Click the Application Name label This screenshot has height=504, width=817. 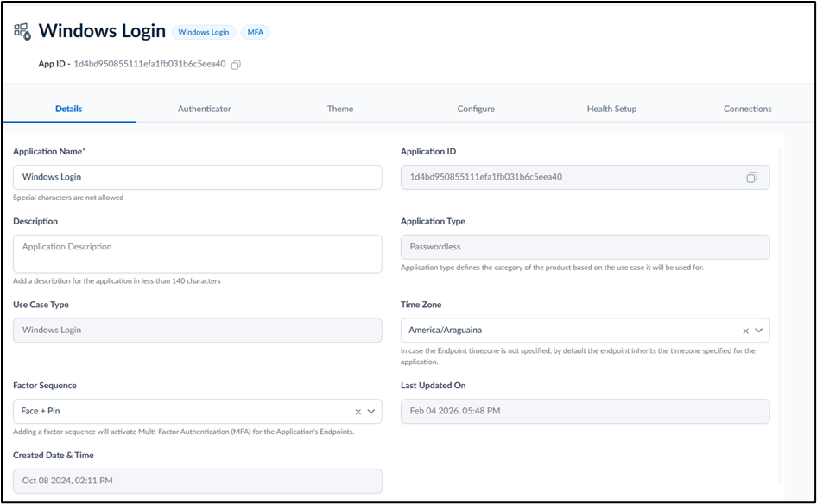click(49, 152)
